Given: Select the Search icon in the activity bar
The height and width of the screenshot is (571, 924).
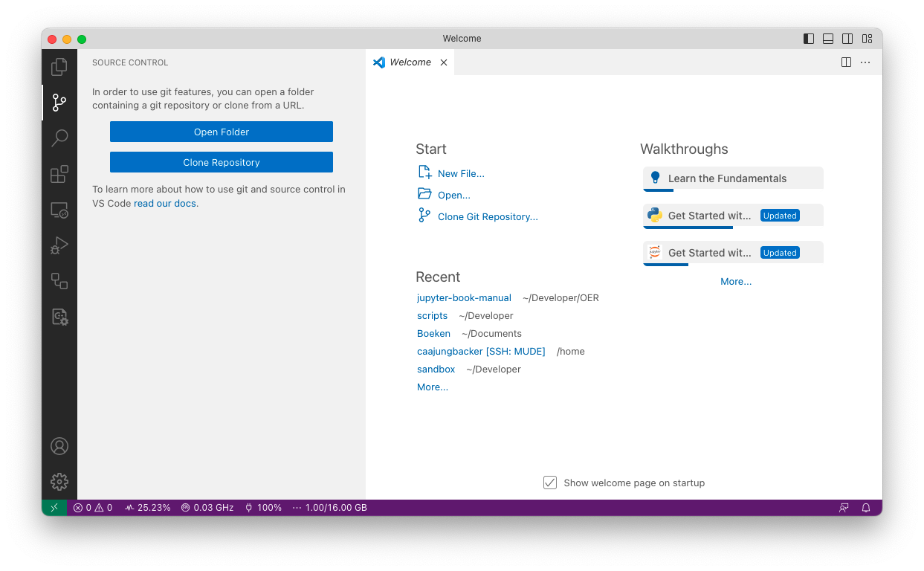Looking at the screenshot, I should pyautogui.click(x=59, y=138).
